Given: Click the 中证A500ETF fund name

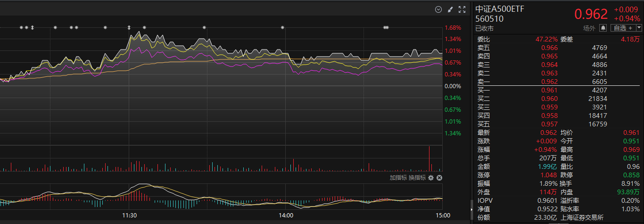Looking at the screenshot, I should pyautogui.click(x=500, y=9).
